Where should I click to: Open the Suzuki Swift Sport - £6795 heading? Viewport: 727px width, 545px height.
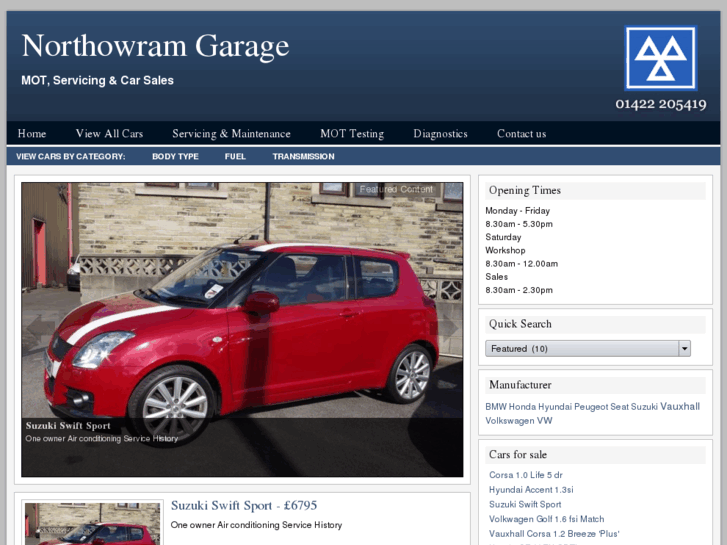[x=244, y=506]
